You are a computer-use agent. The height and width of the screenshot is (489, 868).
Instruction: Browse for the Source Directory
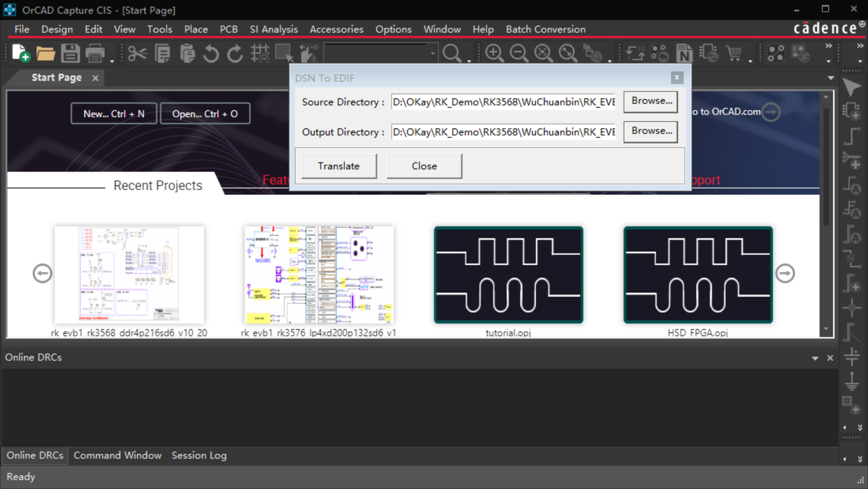pyautogui.click(x=651, y=101)
